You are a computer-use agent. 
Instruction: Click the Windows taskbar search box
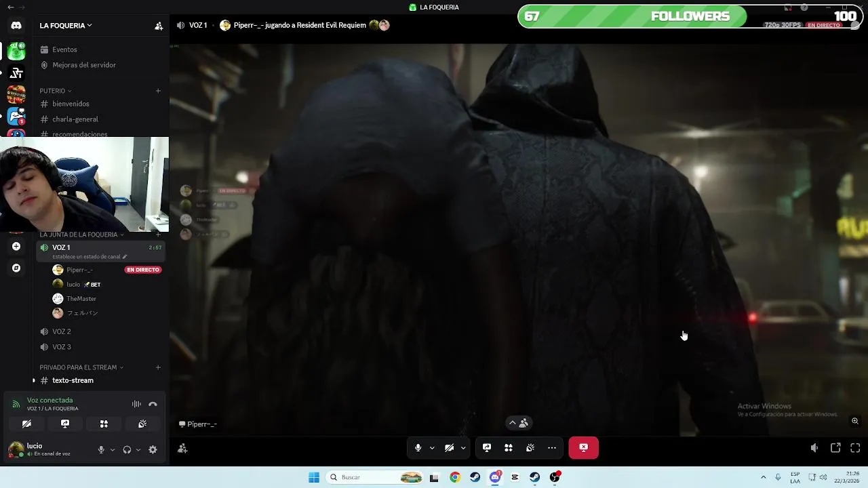[x=375, y=477]
